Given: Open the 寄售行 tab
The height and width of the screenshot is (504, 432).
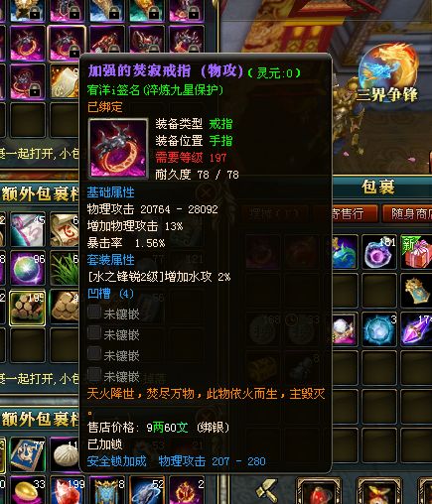Looking at the screenshot, I should [356, 214].
